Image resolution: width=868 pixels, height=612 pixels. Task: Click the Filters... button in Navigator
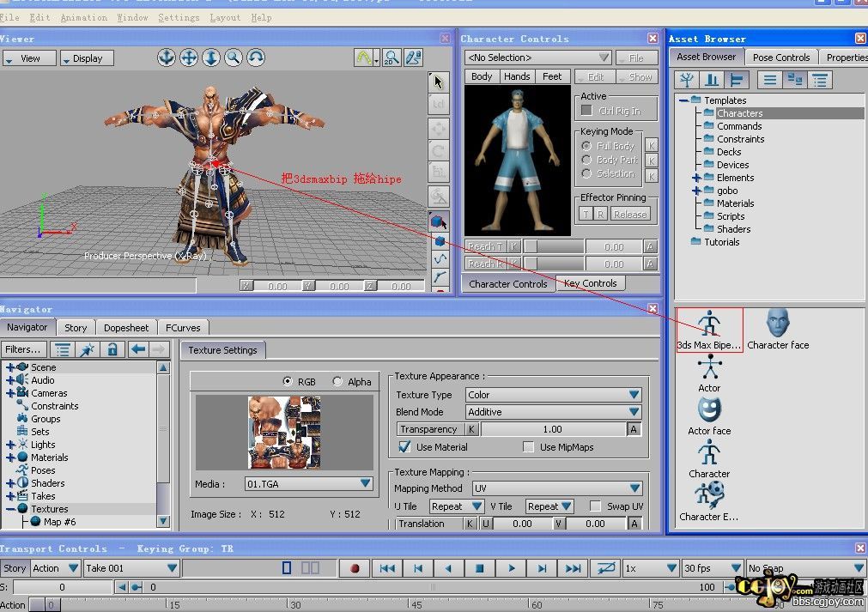pos(22,349)
